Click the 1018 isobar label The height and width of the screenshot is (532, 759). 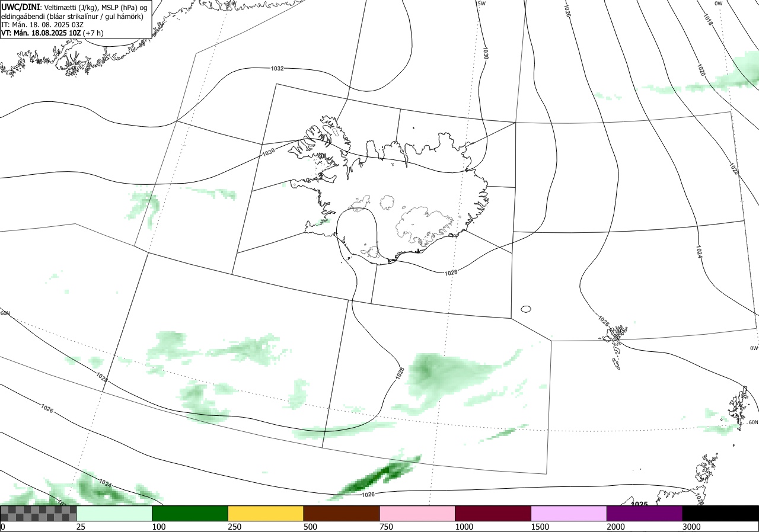point(708,19)
